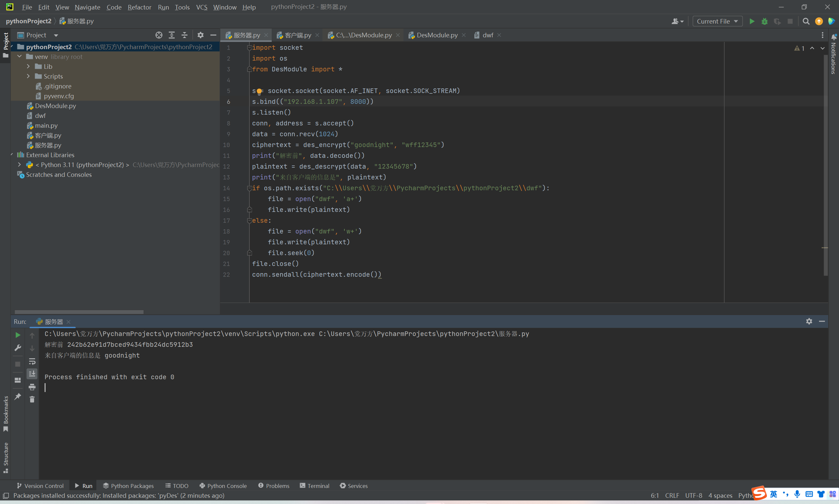839x504 pixels.
Task: Click Select Opened File crosshair icon
Action: point(159,35)
